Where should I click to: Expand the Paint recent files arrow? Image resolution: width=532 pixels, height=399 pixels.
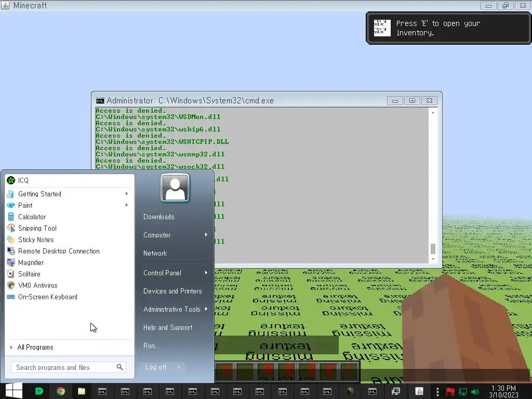click(x=127, y=205)
